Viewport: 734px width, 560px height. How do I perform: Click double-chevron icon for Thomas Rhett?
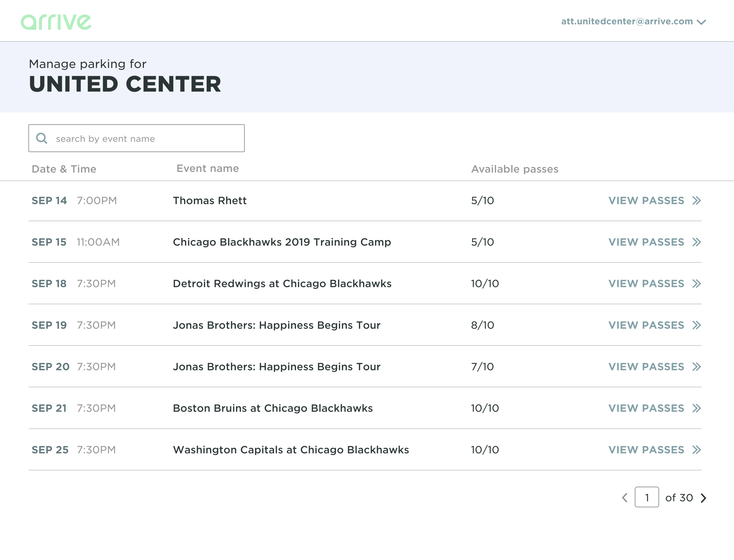tap(697, 200)
